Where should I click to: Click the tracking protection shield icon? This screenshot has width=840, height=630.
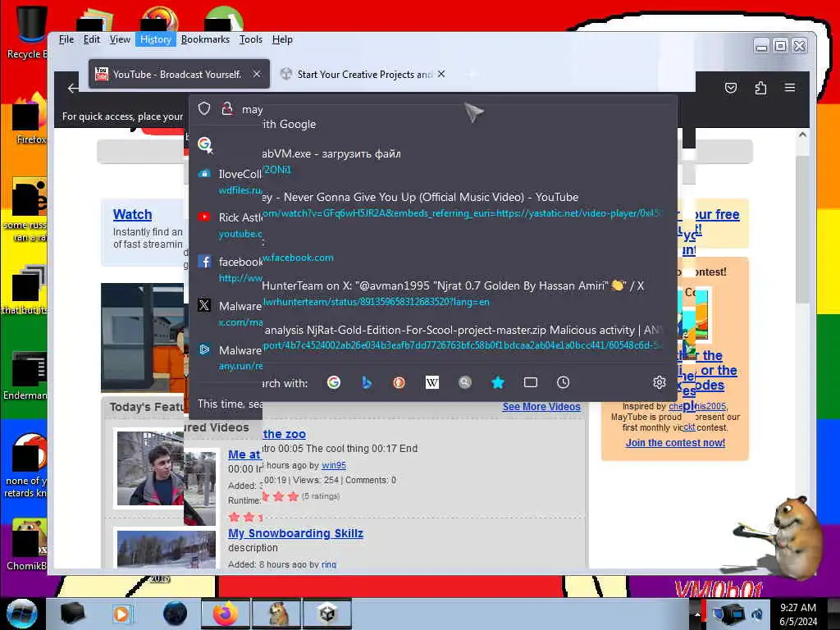[x=204, y=109]
